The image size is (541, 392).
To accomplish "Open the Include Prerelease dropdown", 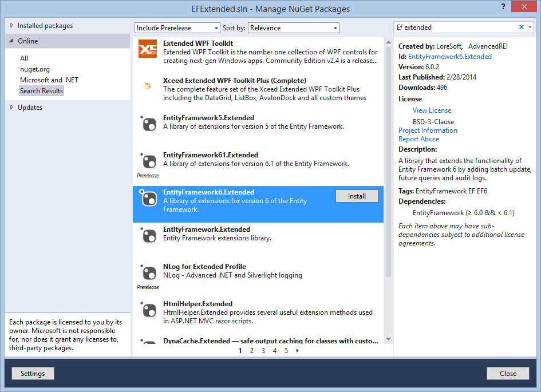I will click(x=177, y=28).
